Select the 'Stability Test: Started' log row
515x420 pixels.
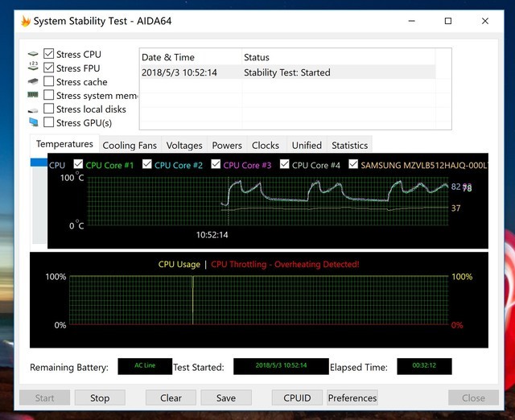287,72
